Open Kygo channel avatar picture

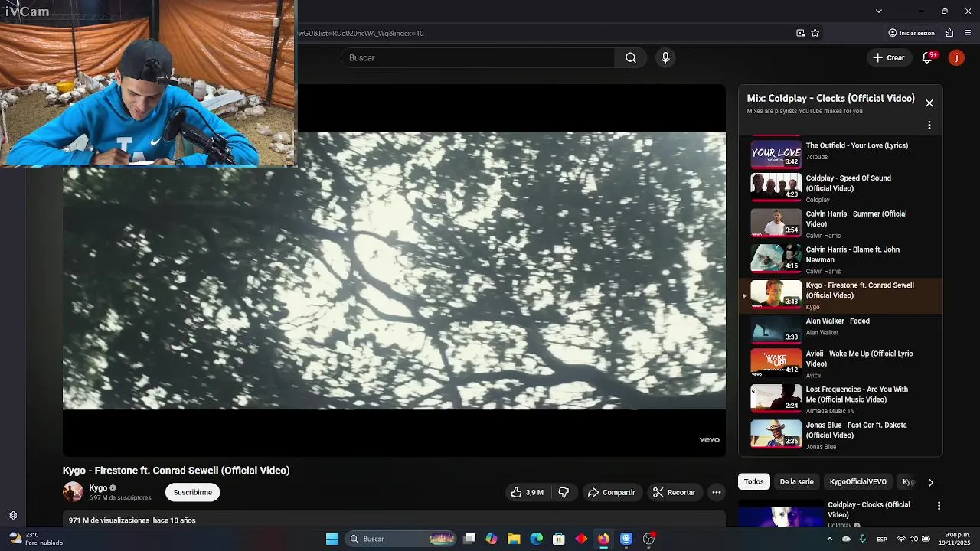pyautogui.click(x=73, y=492)
